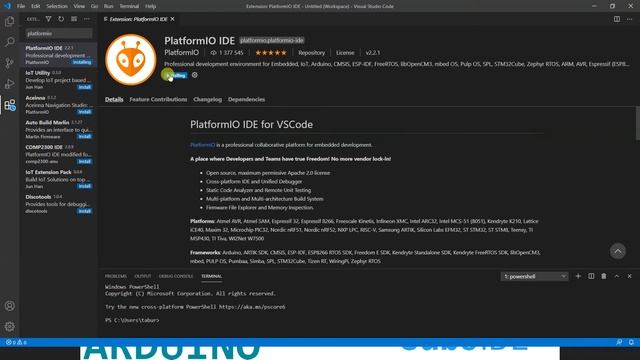Switch to the Dependencies tab
Screen dimensions: 640x360
click(x=246, y=99)
